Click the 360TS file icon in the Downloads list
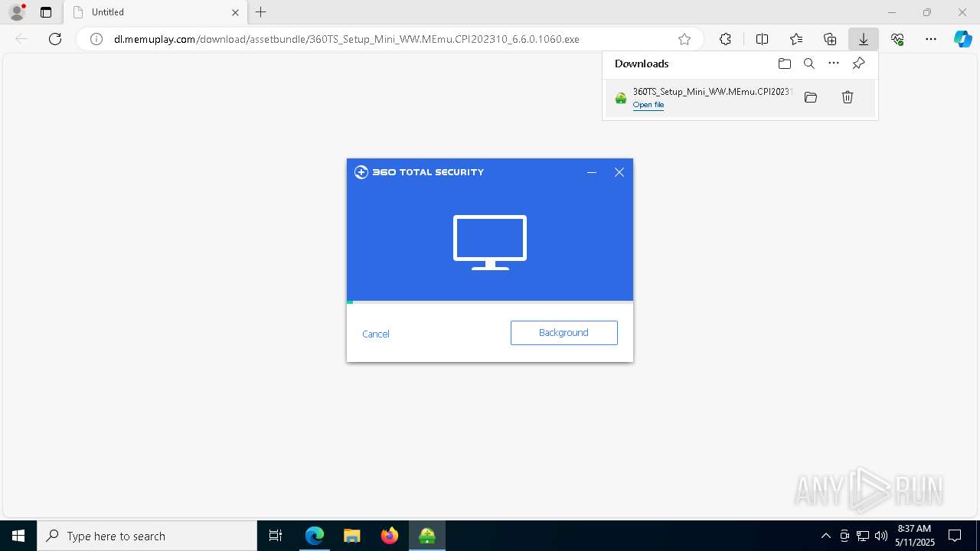Image resolution: width=980 pixels, height=551 pixels. 621,98
